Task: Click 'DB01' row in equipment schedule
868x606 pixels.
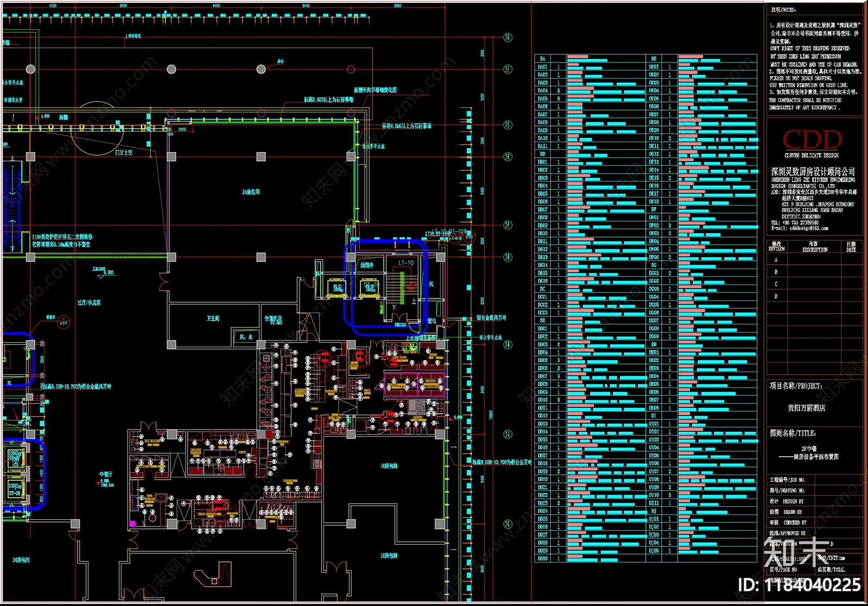Action: pyautogui.click(x=590, y=162)
